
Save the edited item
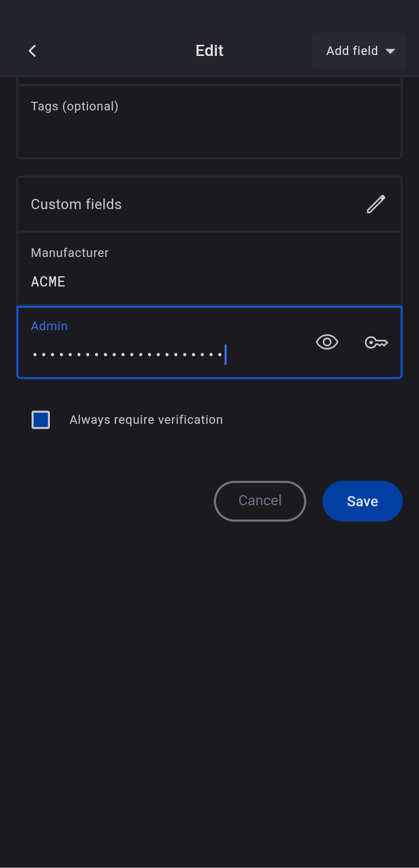(x=362, y=501)
